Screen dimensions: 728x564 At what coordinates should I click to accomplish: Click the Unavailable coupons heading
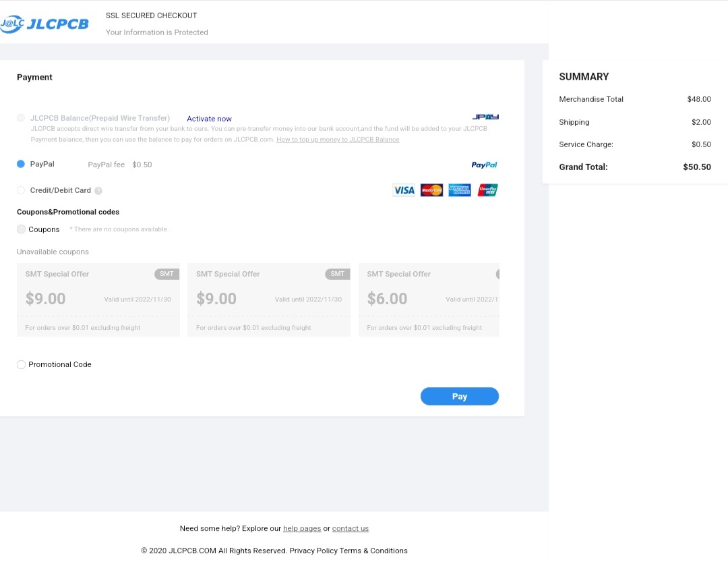click(53, 252)
